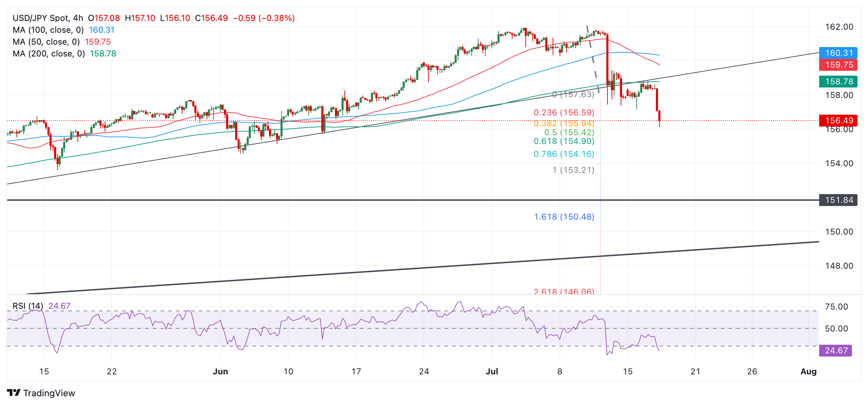Click the red 156.49 current price tag
This screenshot has height=405, width=868.
point(838,121)
